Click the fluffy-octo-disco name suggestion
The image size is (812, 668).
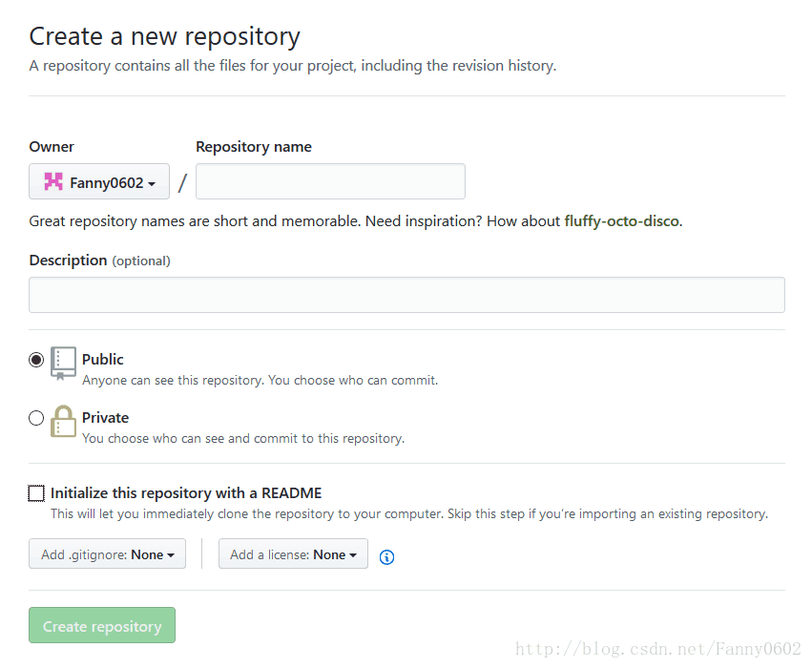tap(622, 221)
